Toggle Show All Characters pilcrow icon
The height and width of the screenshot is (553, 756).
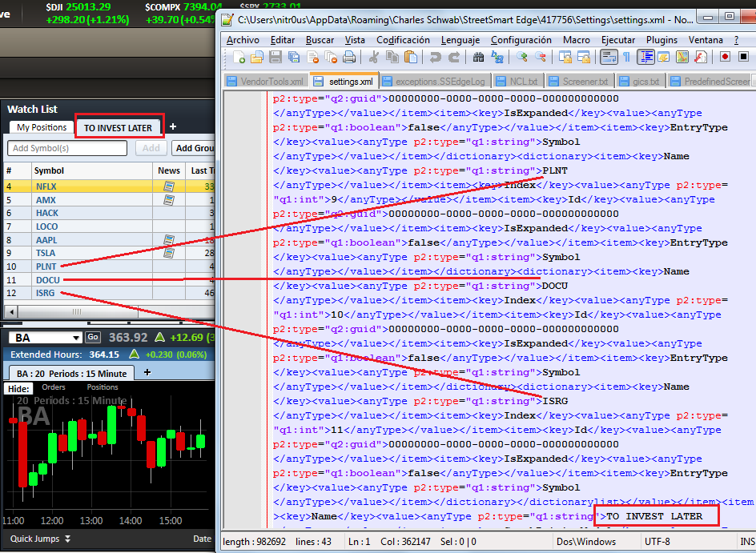coord(626,57)
